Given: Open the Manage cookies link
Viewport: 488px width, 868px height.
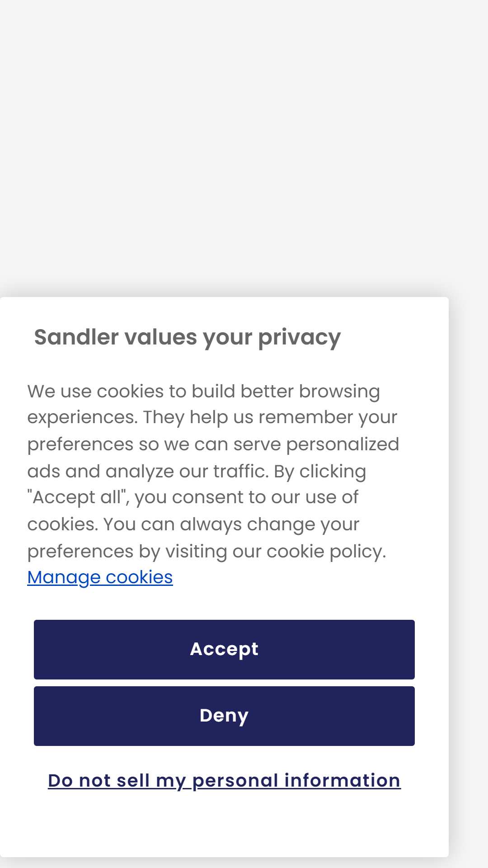Looking at the screenshot, I should [x=100, y=577].
